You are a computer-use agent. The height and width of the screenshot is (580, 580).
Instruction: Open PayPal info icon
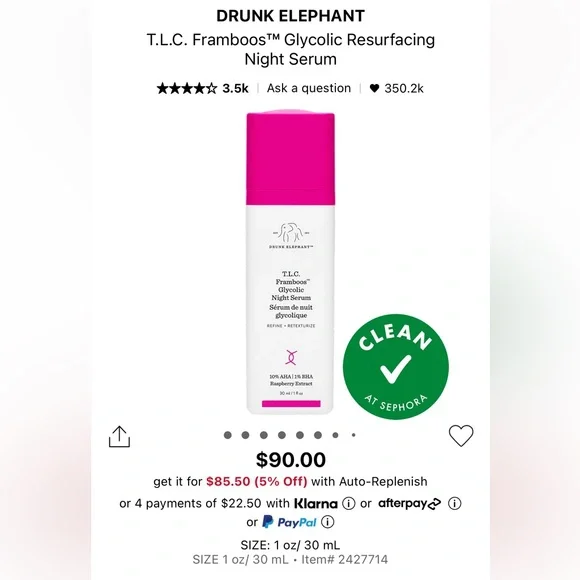327,522
